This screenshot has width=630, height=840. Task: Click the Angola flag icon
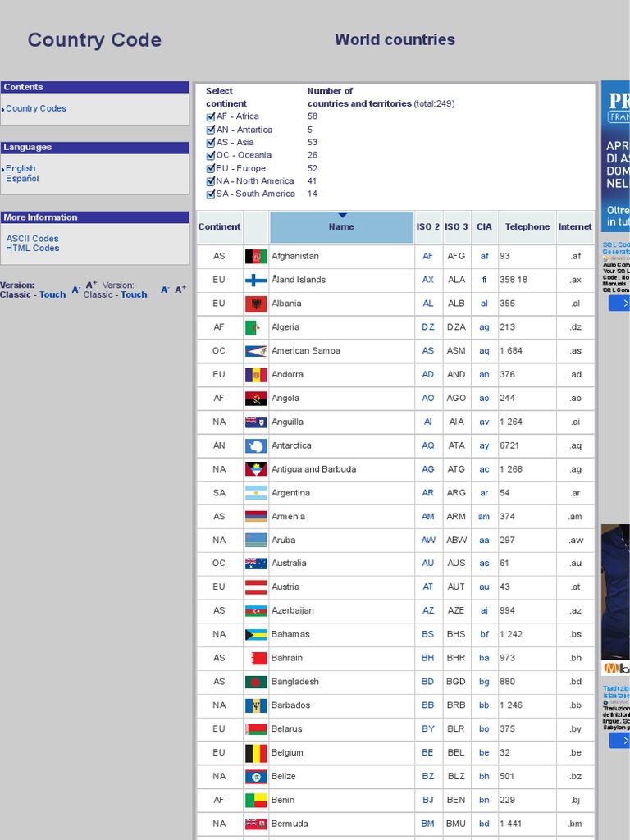(256, 398)
